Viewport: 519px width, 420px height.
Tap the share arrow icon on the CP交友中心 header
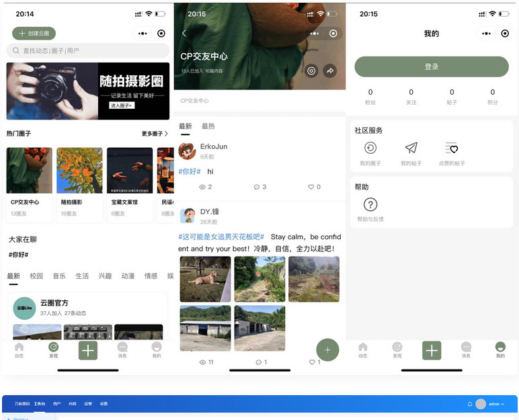[329, 71]
